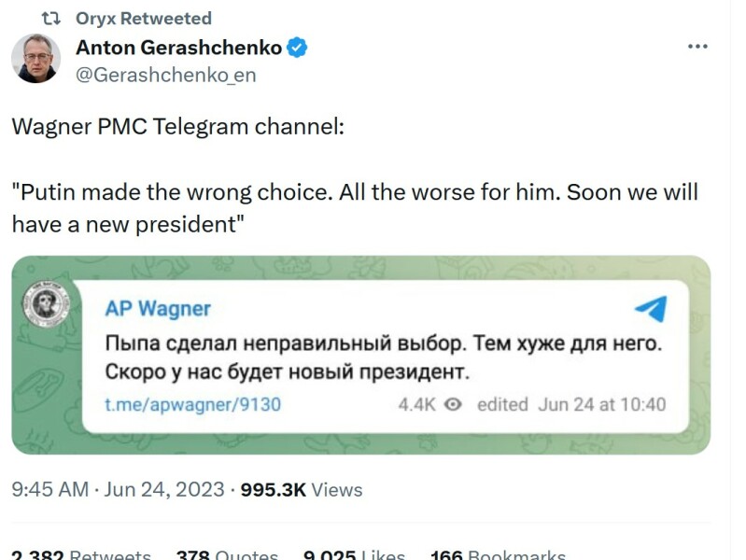746x560 pixels.
Task: Open the three-dot more options menu
Action: tap(697, 47)
